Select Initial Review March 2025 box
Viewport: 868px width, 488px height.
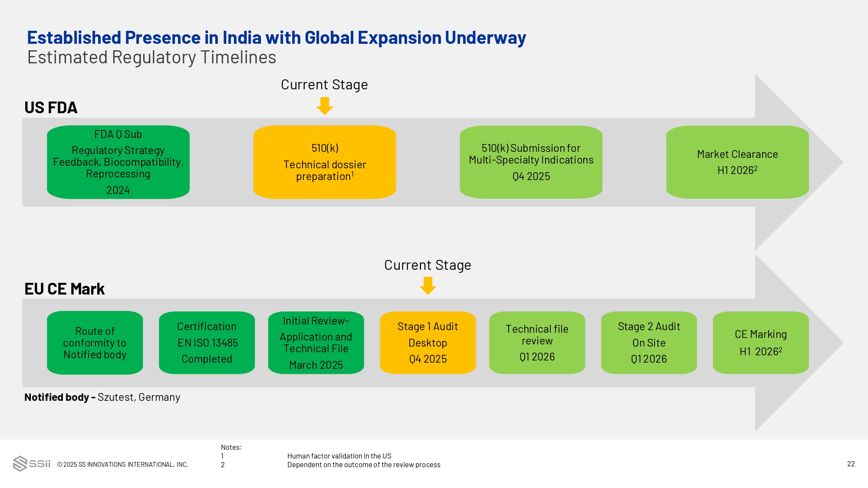pyautogui.click(x=316, y=343)
